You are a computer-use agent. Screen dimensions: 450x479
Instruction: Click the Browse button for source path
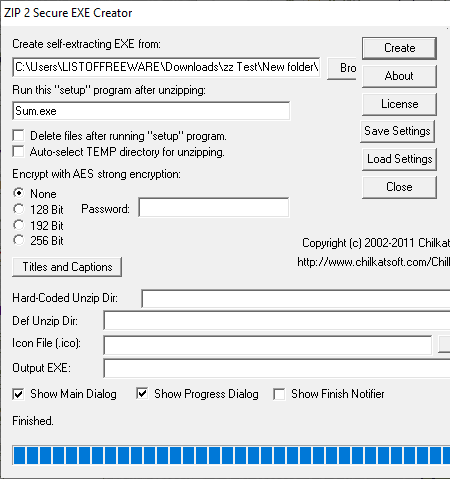click(342, 68)
